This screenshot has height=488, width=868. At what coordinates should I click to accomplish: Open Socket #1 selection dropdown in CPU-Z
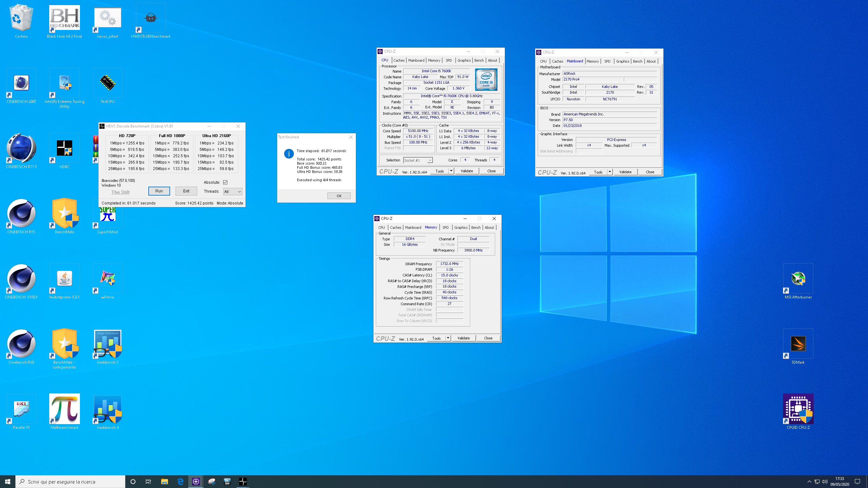click(418, 160)
